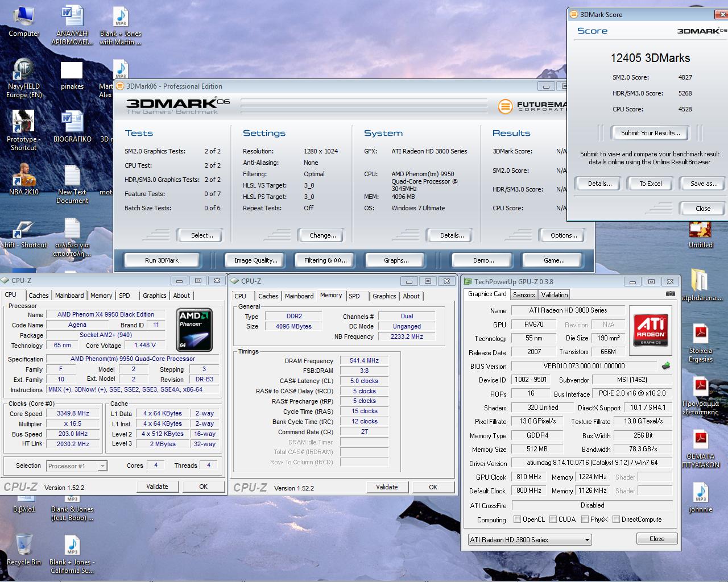Click Filtering & AA... button
Image resolution: width=728 pixels, height=582 pixels.
[x=325, y=260]
